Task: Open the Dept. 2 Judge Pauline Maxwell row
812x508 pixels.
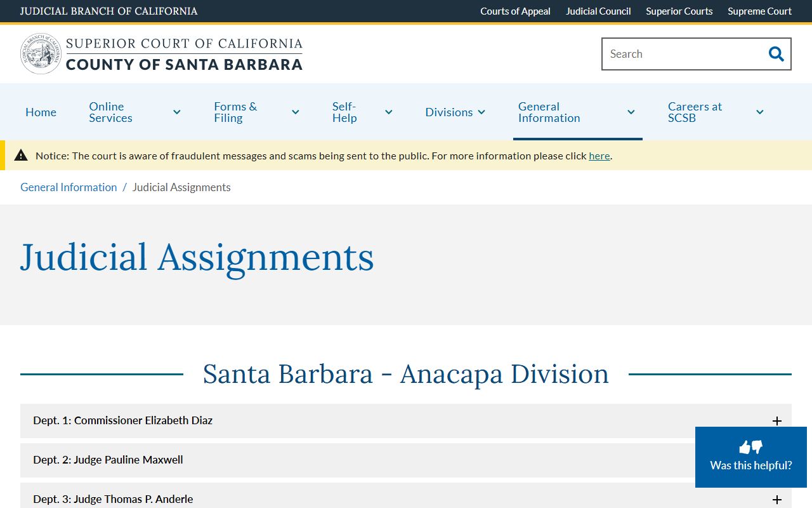Action: [406, 460]
